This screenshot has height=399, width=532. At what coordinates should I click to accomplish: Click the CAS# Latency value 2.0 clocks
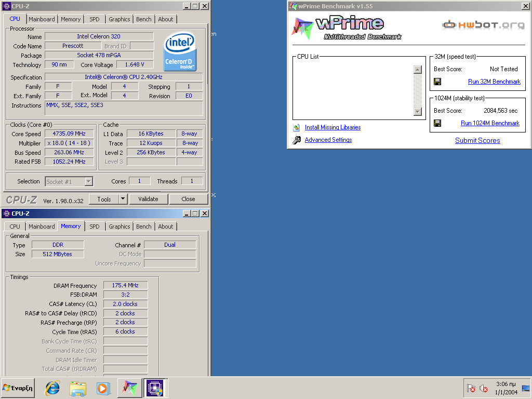click(125, 304)
